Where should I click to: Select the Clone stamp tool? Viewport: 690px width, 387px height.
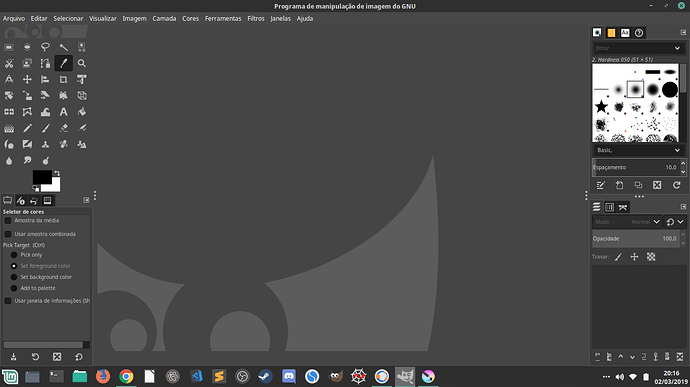[45, 144]
